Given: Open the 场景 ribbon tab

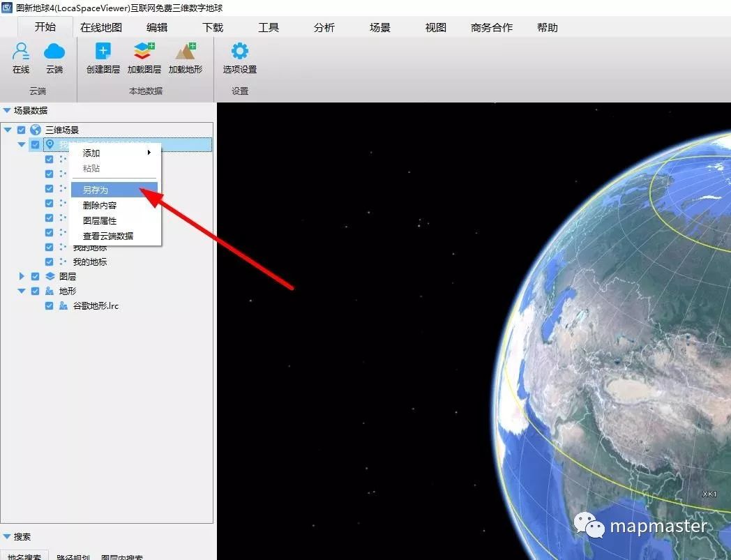Looking at the screenshot, I should tap(380, 27).
